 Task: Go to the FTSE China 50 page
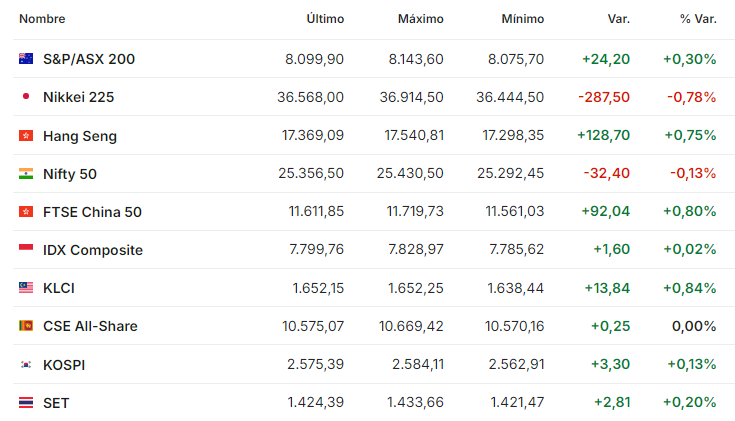pos(92,212)
